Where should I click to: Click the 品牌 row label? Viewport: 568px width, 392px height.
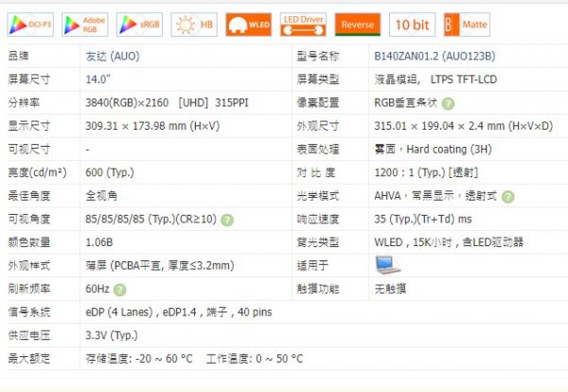coord(19,56)
